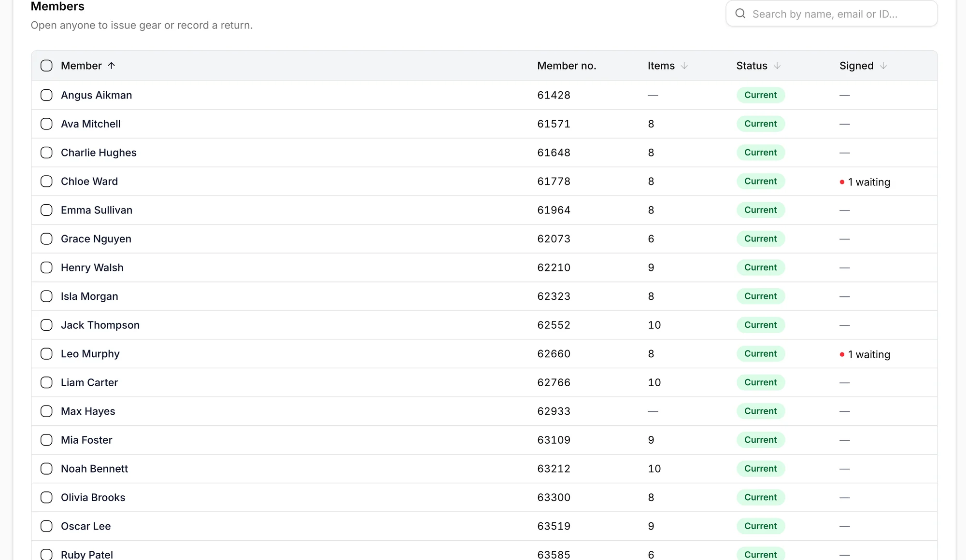Click member number 63109
Viewport: 966px width, 560px height.
tap(554, 440)
